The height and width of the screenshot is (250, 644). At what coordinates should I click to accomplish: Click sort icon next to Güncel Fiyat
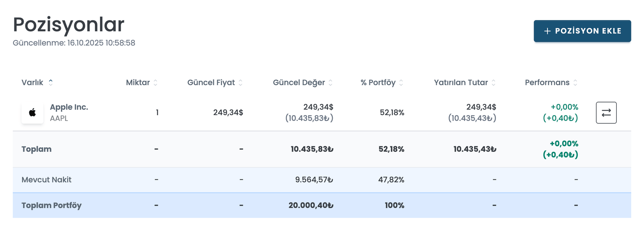click(241, 83)
